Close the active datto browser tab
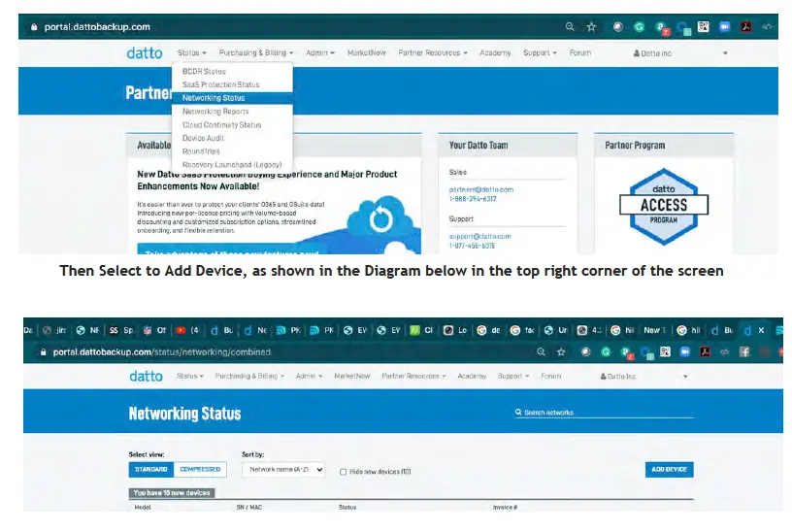 [761, 330]
